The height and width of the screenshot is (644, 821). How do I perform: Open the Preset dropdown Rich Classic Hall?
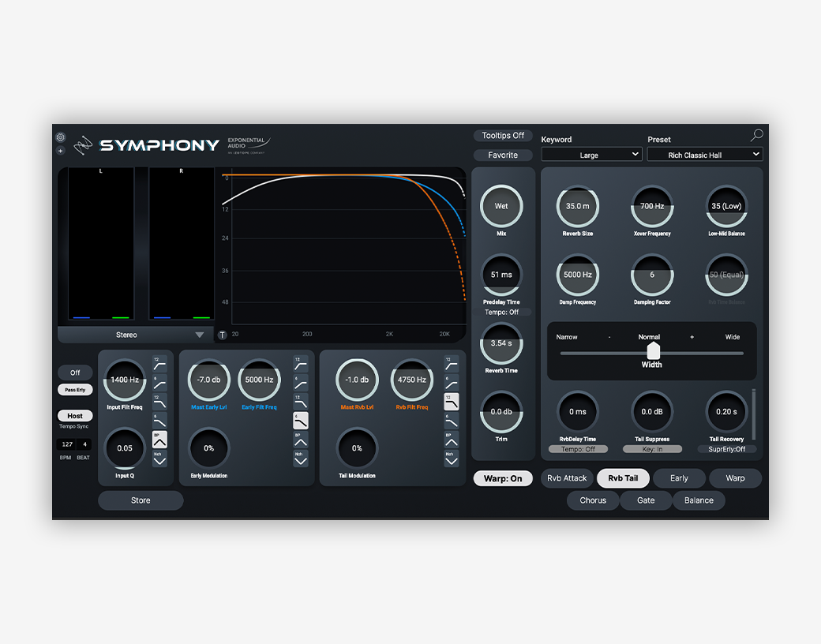[705, 155]
